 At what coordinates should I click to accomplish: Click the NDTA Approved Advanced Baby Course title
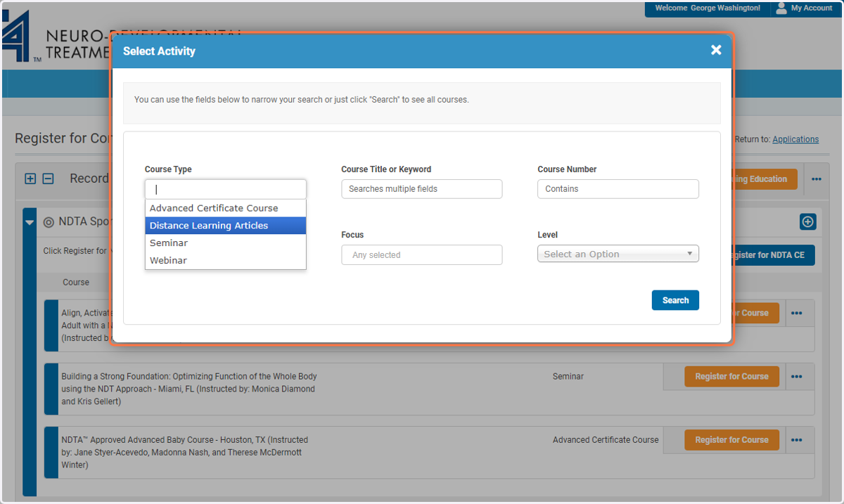click(184, 452)
